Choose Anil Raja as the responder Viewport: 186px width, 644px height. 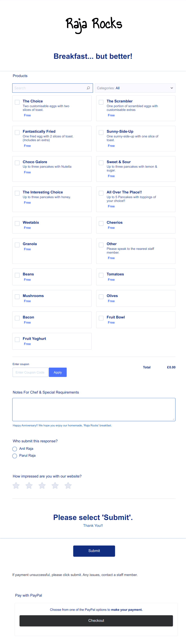(x=15, y=449)
